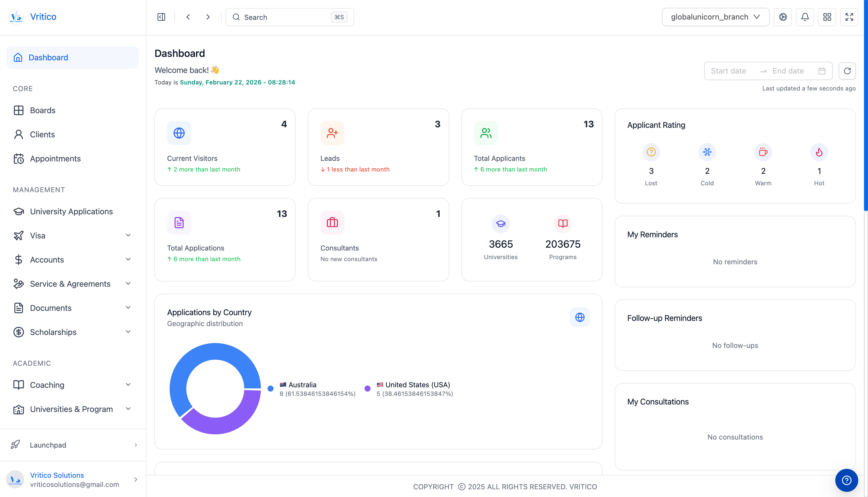This screenshot has height=497, width=868.
Task: Open the calendar icon on End date field
Action: (x=822, y=71)
